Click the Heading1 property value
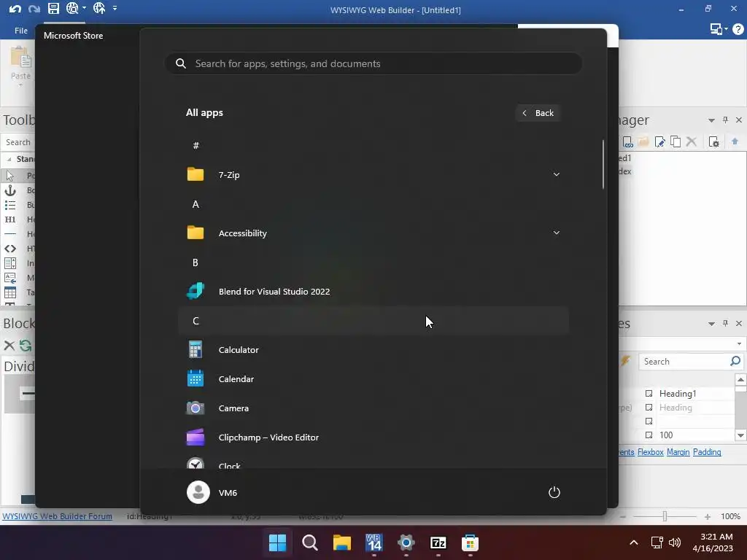747x560 pixels. (x=678, y=393)
